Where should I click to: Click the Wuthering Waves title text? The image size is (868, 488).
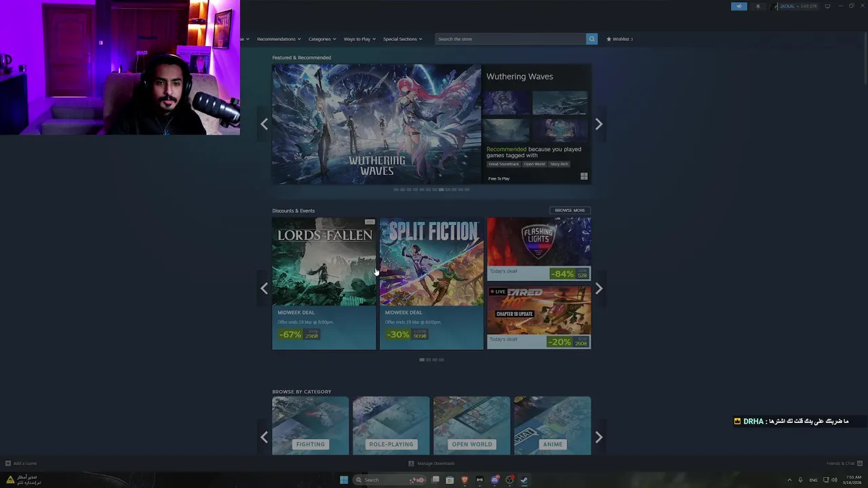click(519, 77)
